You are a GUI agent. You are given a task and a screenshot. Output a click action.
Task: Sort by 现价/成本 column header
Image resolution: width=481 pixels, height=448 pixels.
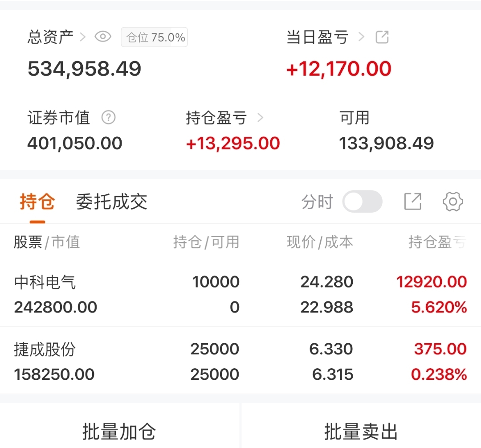[320, 242]
